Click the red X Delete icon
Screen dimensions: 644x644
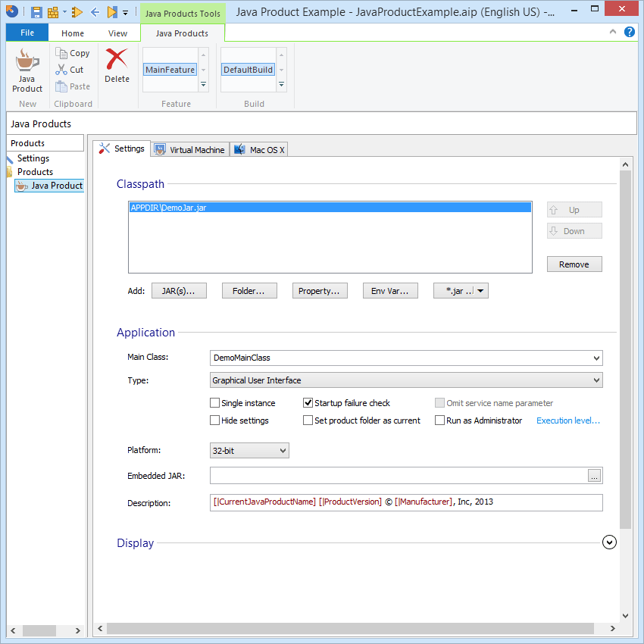(117, 59)
